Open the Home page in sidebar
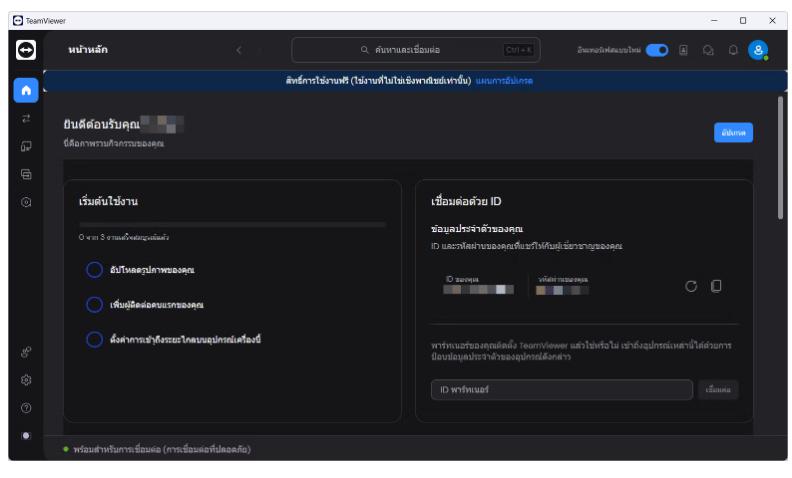Image resolution: width=792 pixels, height=478 pixels. (x=26, y=90)
